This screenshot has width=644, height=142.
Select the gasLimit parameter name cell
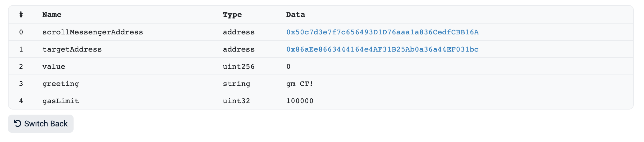click(x=61, y=101)
